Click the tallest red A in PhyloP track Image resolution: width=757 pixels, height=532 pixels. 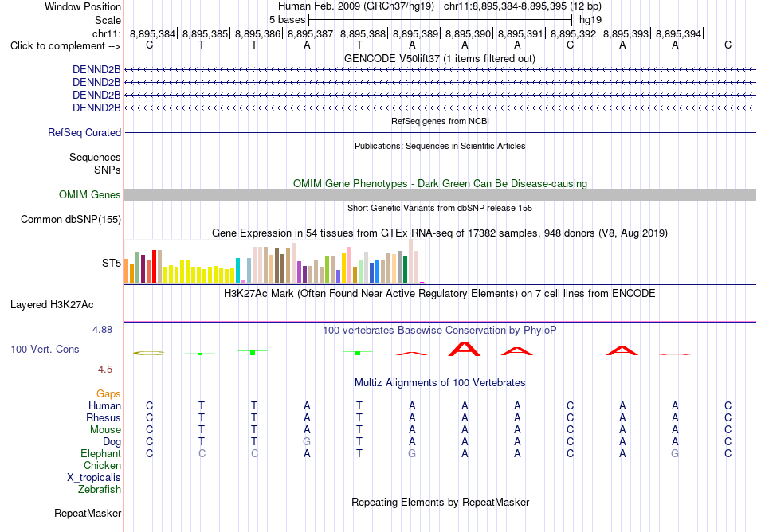pyautogui.click(x=465, y=349)
